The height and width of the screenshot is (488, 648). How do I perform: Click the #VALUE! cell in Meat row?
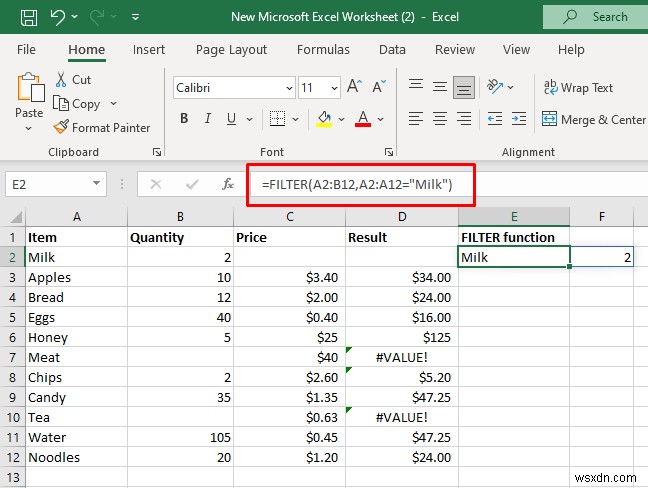402,357
